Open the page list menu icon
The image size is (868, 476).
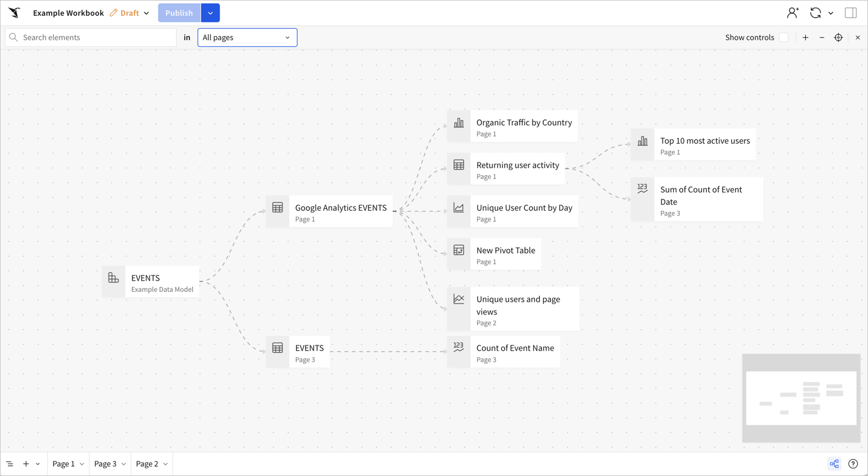10,464
